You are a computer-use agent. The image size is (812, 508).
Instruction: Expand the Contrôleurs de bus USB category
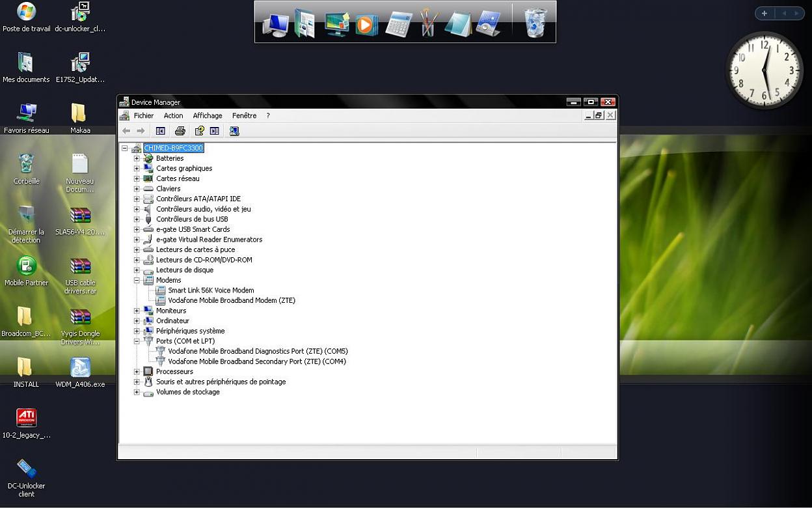click(x=137, y=219)
